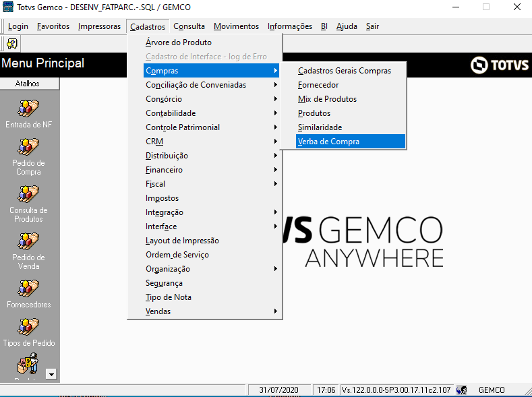Click the date 31/07/2020 in status bar
This screenshot has height=397, width=532.
pos(278,390)
